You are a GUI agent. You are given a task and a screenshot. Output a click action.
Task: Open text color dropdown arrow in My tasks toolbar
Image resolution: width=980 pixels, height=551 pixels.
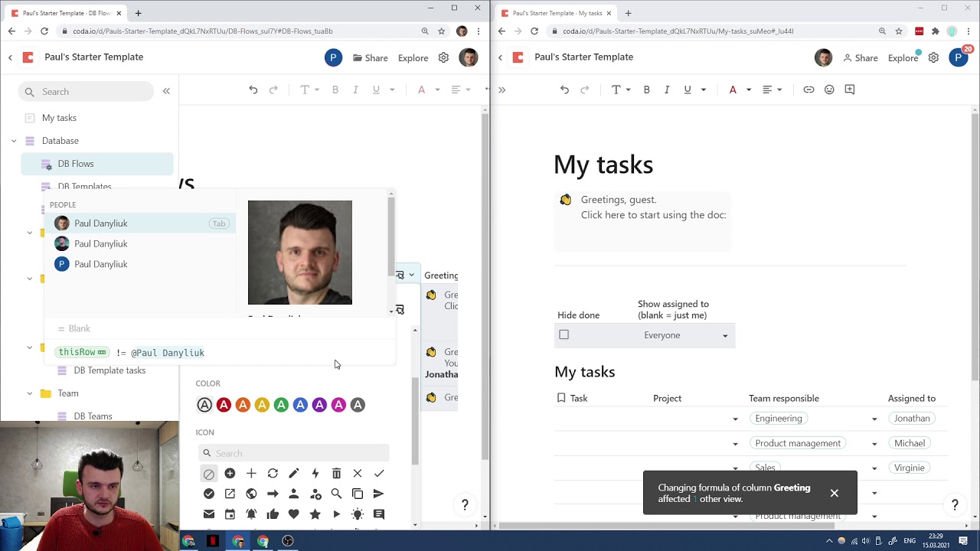pos(749,90)
